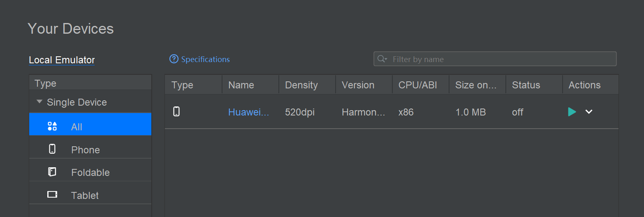Select the Phone icon in Type list
The image size is (644, 217).
pyautogui.click(x=52, y=149)
